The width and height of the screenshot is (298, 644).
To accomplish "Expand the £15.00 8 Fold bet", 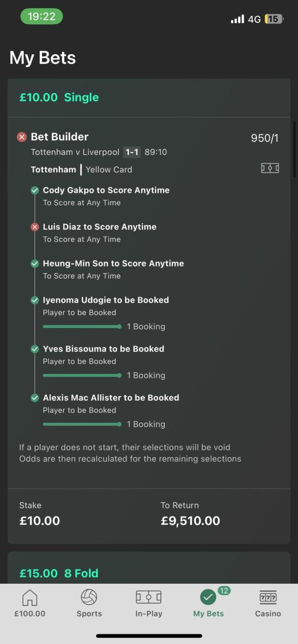I will click(x=149, y=570).
